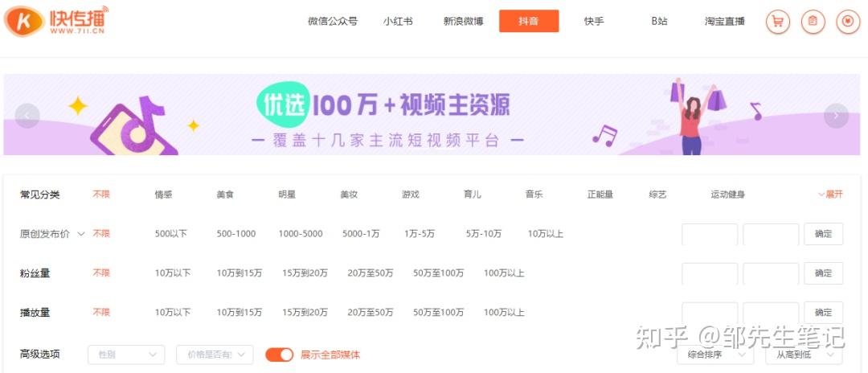Confirm 粉丝量 range with 确定
The image size is (868, 373).
point(824,273)
